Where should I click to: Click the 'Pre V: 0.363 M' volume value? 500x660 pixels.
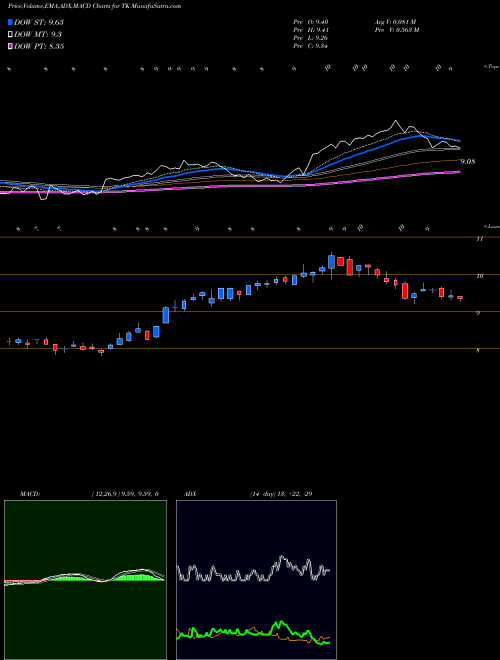pyautogui.click(x=396, y=30)
